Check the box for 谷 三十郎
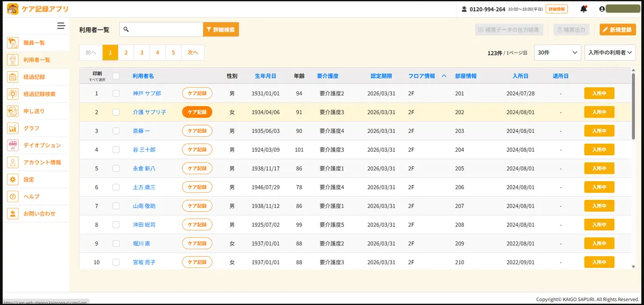 coord(116,150)
